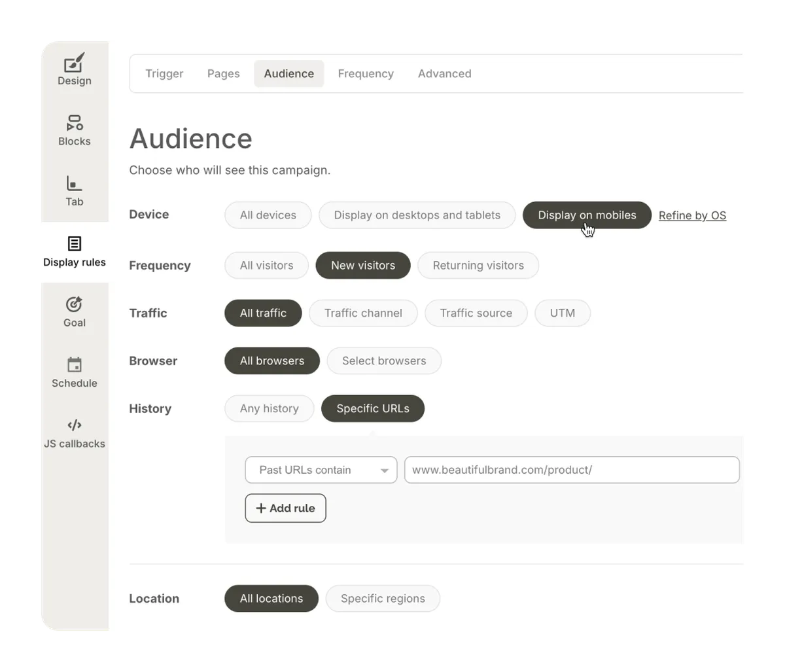Screen dimensions: 785x672
Task: Switch to the Trigger tab
Action: pyautogui.click(x=164, y=74)
